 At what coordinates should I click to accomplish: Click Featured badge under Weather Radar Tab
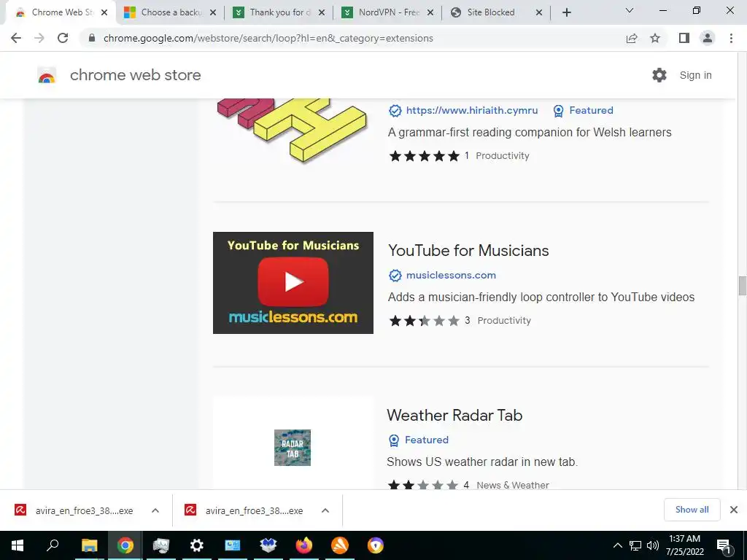(419, 440)
